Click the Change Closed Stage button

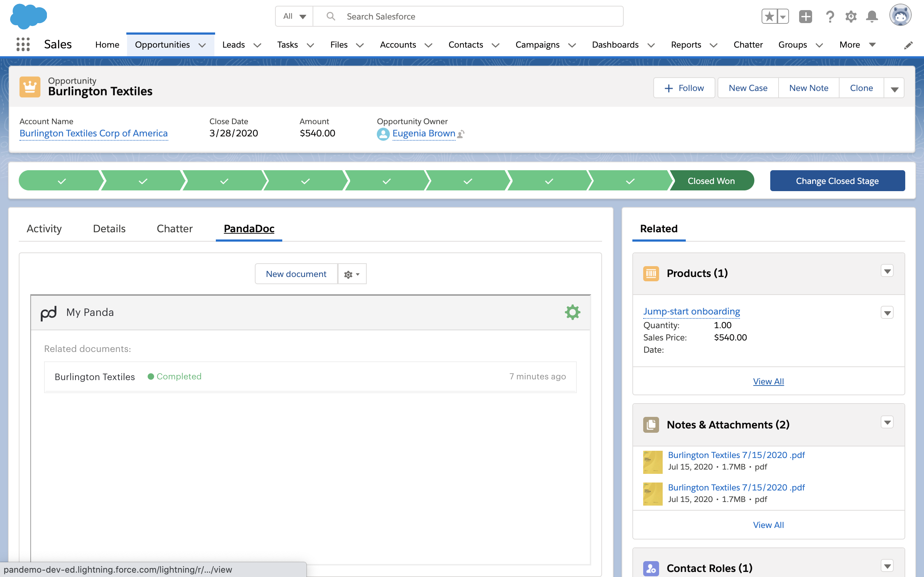[x=837, y=181]
